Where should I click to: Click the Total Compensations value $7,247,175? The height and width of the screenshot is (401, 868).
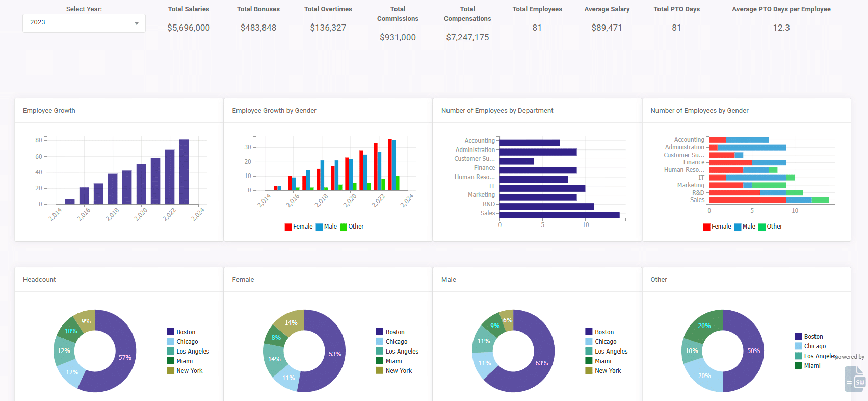467,38
